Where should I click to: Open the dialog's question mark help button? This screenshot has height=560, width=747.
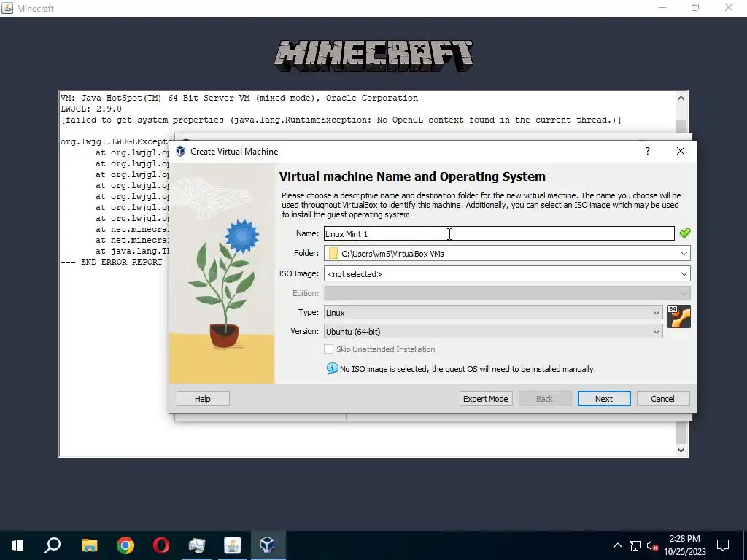tap(648, 151)
